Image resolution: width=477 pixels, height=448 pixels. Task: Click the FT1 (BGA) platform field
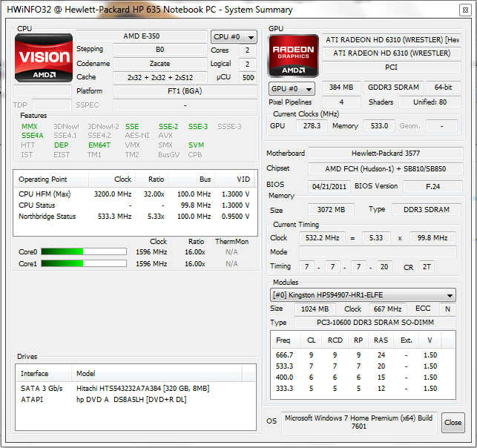coord(185,91)
